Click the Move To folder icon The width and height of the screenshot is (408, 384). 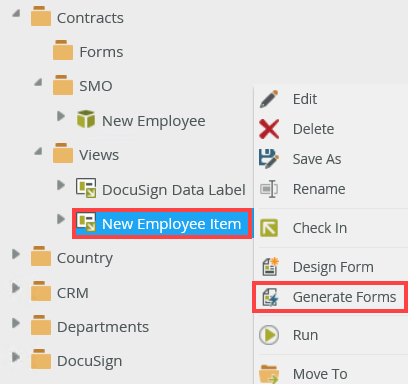269,374
